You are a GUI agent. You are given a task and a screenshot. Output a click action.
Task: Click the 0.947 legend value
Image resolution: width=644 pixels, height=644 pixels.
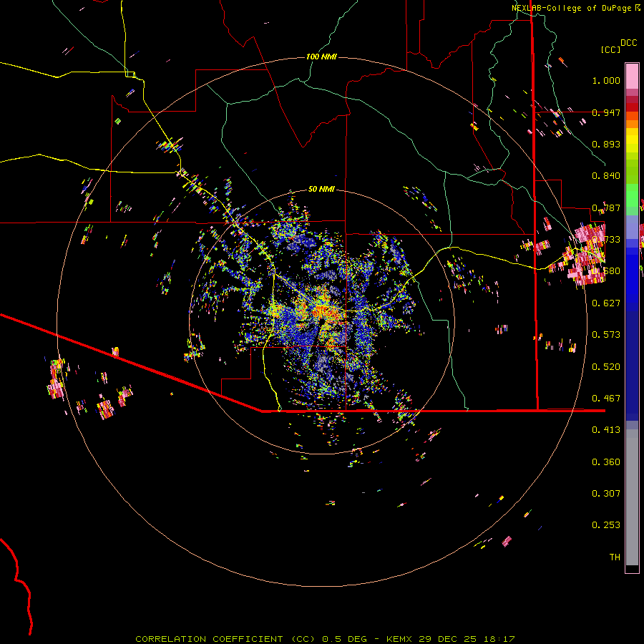tap(606, 112)
